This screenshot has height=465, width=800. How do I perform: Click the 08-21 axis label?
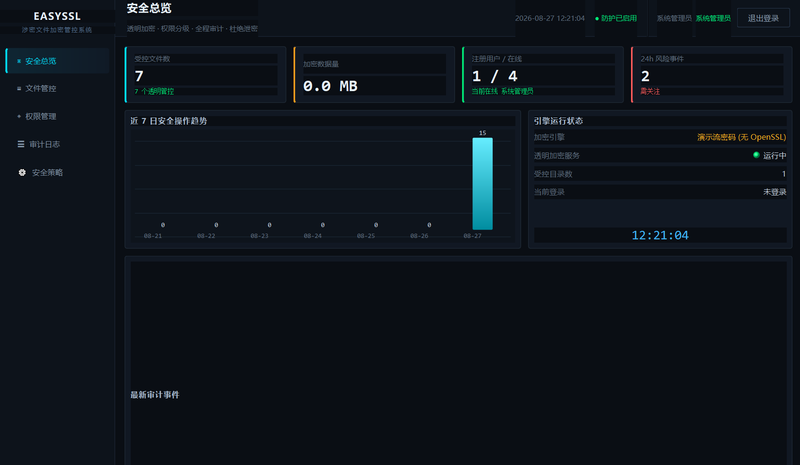point(153,236)
